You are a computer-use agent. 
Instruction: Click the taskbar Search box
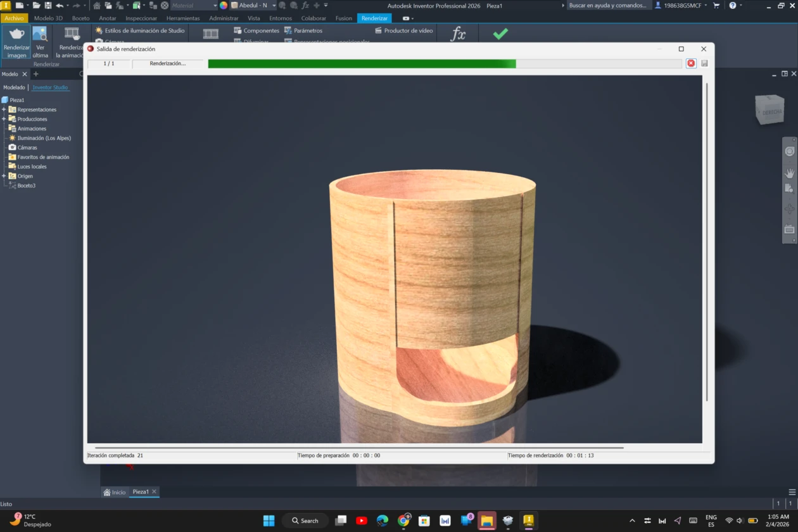coord(305,521)
